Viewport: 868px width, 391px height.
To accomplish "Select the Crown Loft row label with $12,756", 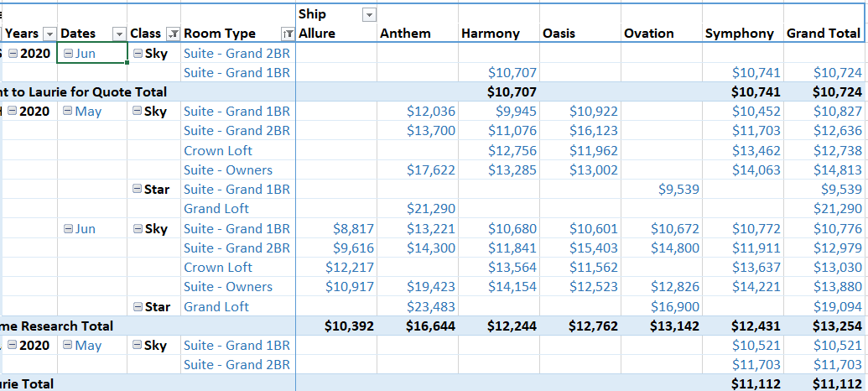I will 217,151.
